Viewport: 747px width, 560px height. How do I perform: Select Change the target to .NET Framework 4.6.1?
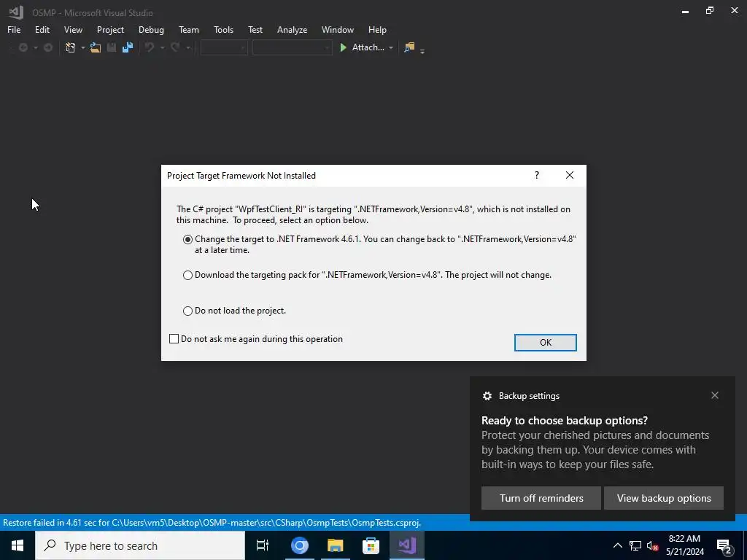click(x=187, y=239)
